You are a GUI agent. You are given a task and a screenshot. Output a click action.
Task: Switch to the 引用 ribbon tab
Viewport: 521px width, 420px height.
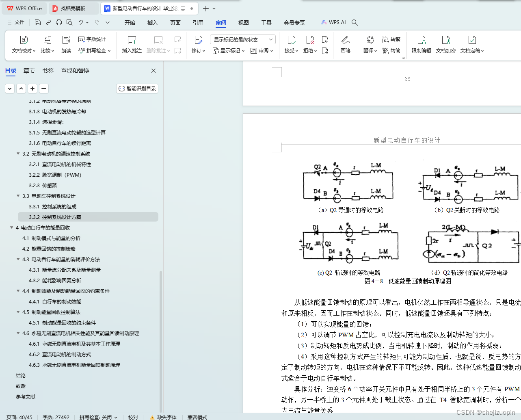pos(198,23)
